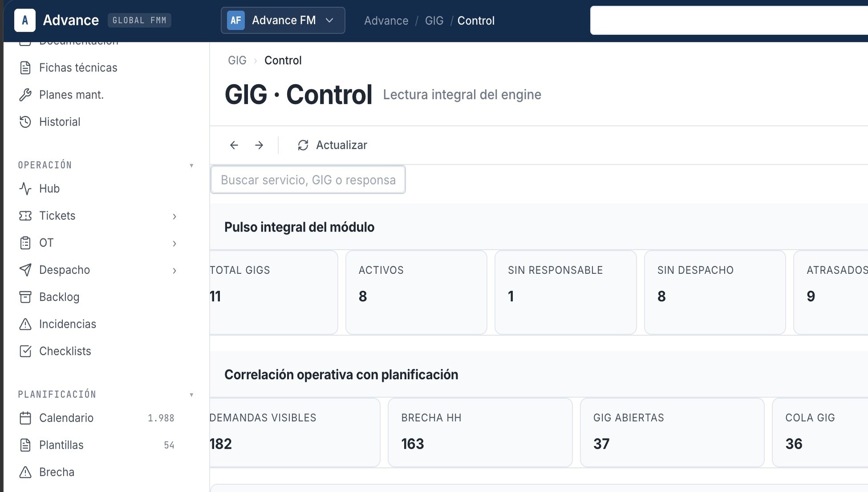Open Calendario in sidebar
868x492 pixels.
[x=66, y=418]
